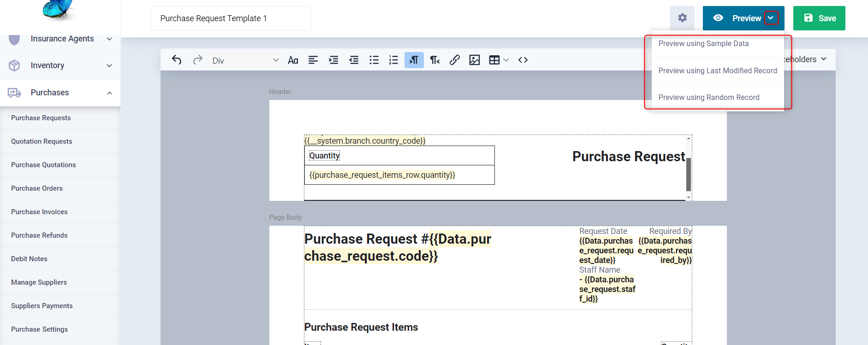Open the source code view icon
This screenshot has height=345, width=868.
coord(523,60)
